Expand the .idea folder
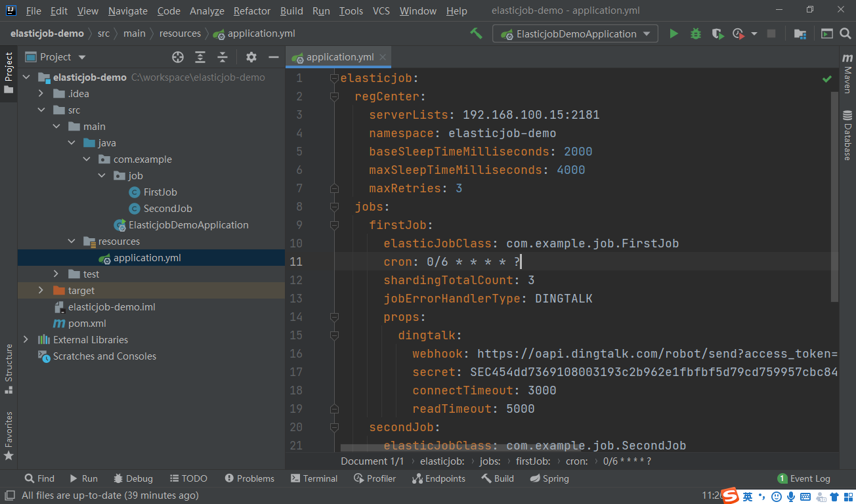The width and height of the screenshot is (856, 504). (x=41, y=94)
